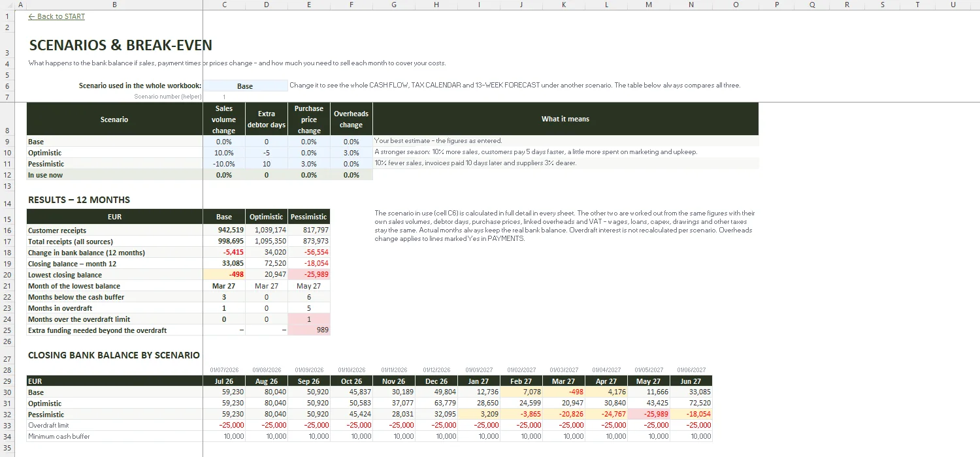
Task: Select Base total receipts 998,695
Action: click(x=224, y=242)
